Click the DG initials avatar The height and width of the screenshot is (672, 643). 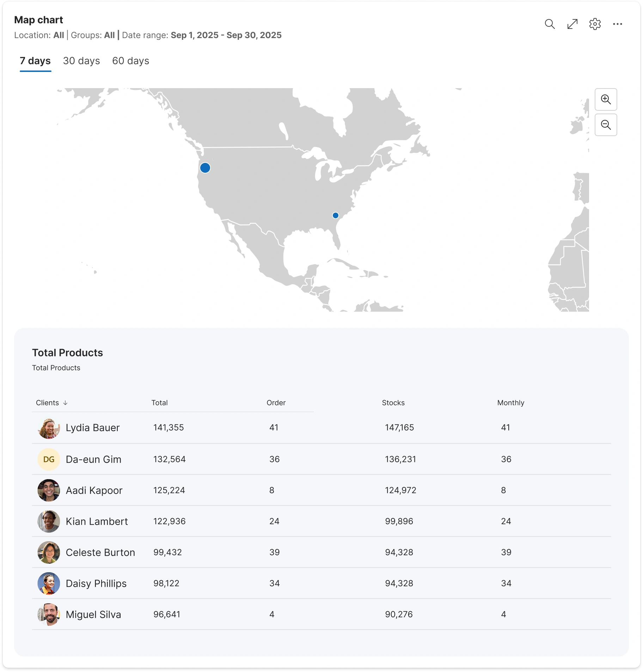pos(49,459)
